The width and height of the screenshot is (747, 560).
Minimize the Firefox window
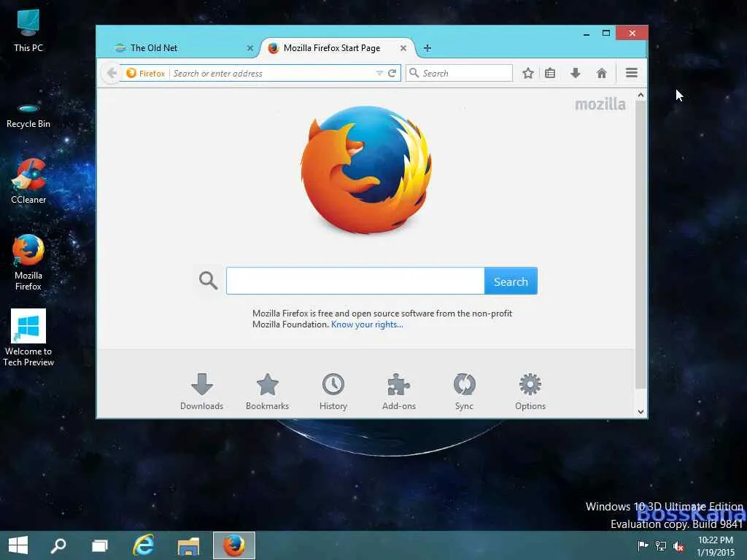coord(587,34)
